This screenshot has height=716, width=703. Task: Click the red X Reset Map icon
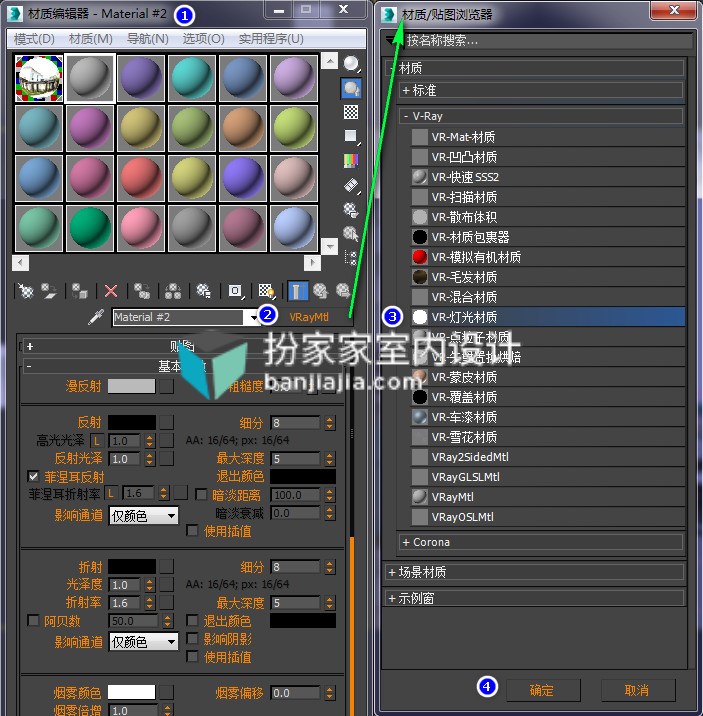pos(111,290)
